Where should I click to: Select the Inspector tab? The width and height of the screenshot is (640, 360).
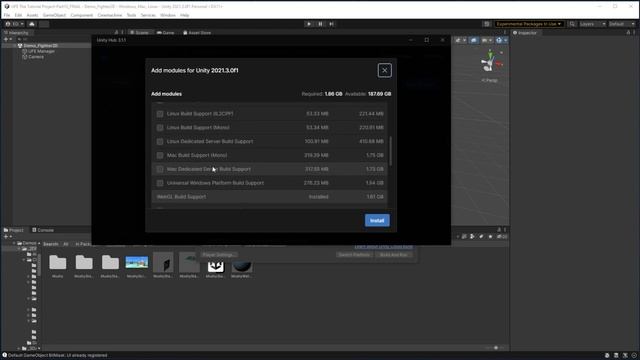tap(525, 33)
